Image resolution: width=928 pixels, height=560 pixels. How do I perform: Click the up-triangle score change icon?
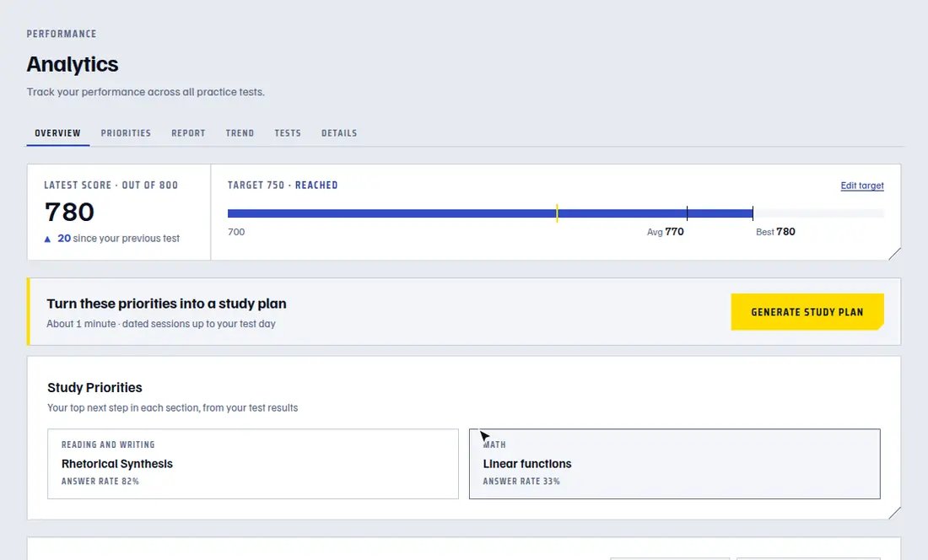47,239
